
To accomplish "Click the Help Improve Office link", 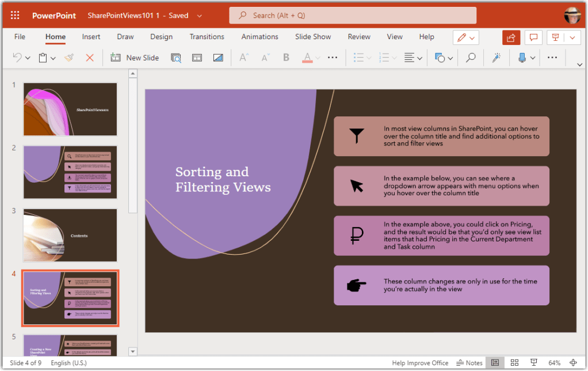I will click(x=419, y=363).
